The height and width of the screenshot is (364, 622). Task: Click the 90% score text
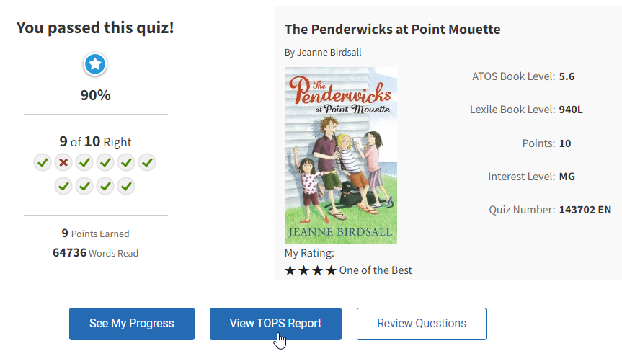coord(95,95)
